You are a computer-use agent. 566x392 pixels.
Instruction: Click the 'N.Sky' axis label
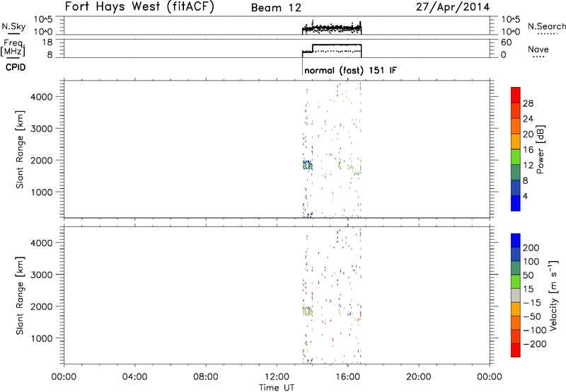click(13, 27)
